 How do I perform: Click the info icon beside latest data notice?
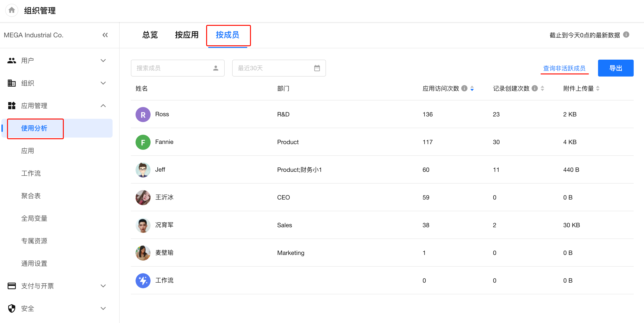[626, 35]
